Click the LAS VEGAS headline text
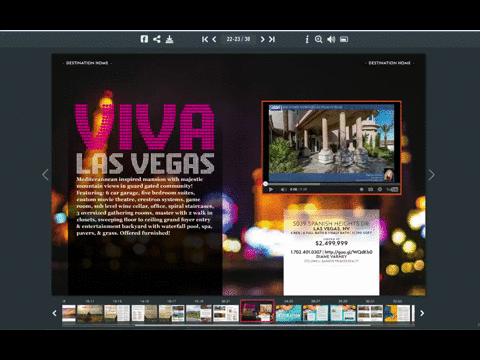Screen dimensions: 480x360 [145, 163]
